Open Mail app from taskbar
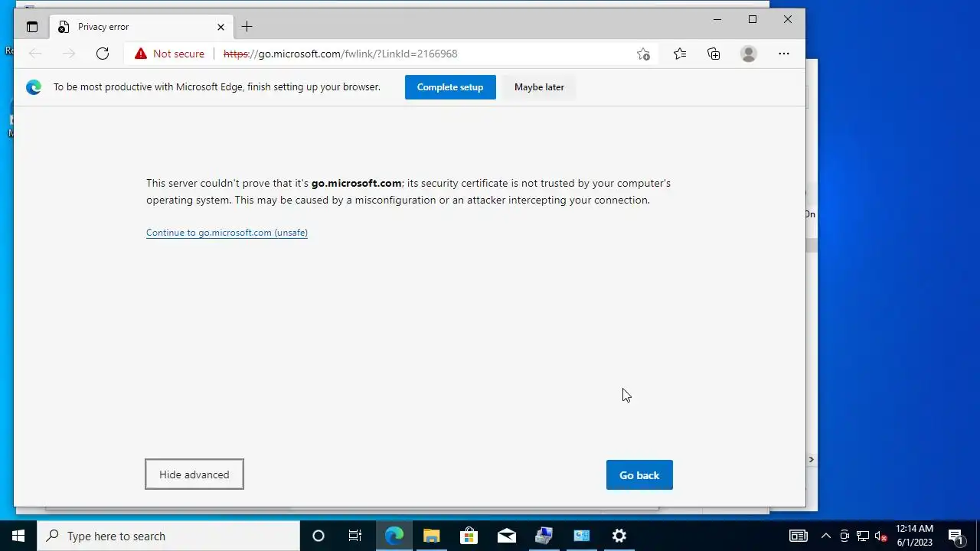Screen dimensions: 980x551 point(507,536)
